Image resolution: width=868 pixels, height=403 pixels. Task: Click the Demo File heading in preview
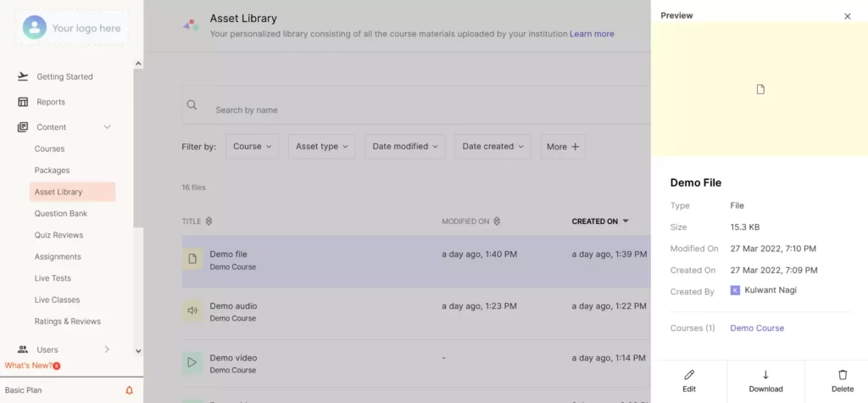(696, 183)
